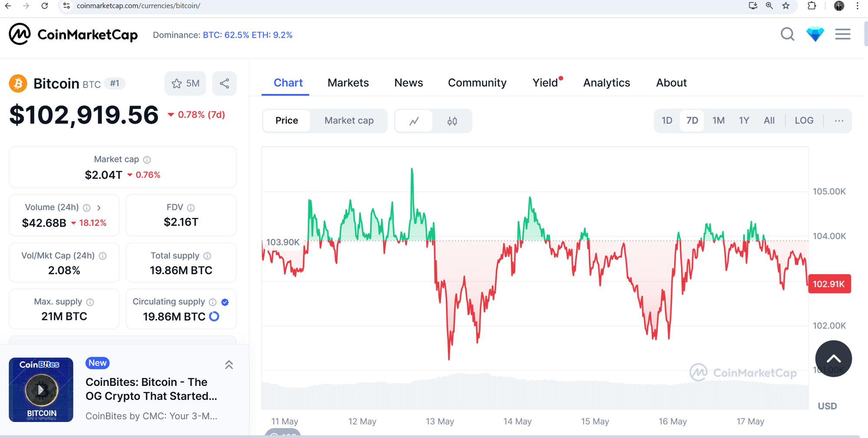Add Bitcoin to watchlist via 5M star
868x438 pixels.
pyautogui.click(x=185, y=83)
